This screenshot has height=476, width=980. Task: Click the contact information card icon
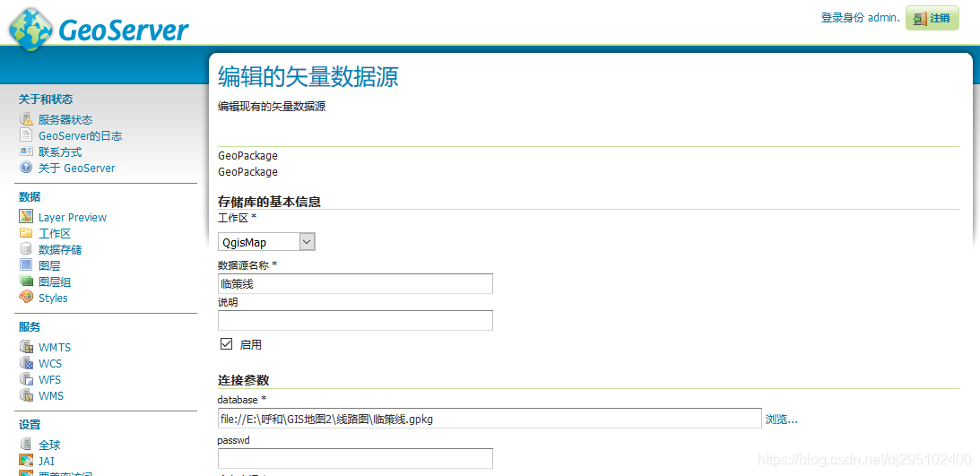[x=26, y=151]
